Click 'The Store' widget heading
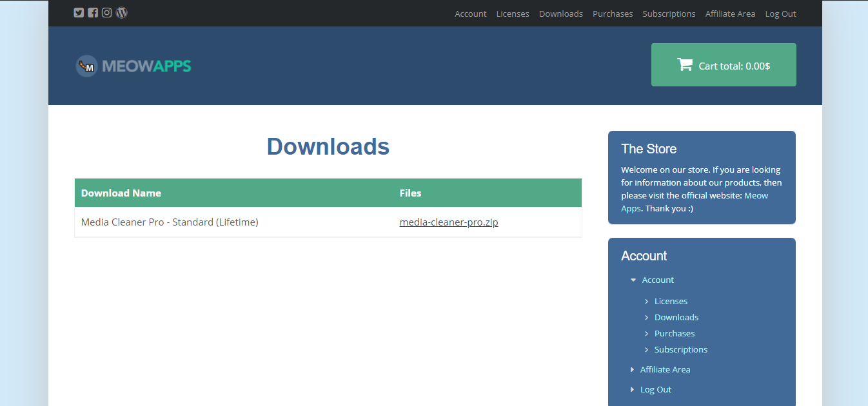This screenshot has width=868, height=406. pyautogui.click(x=649, y=149)
